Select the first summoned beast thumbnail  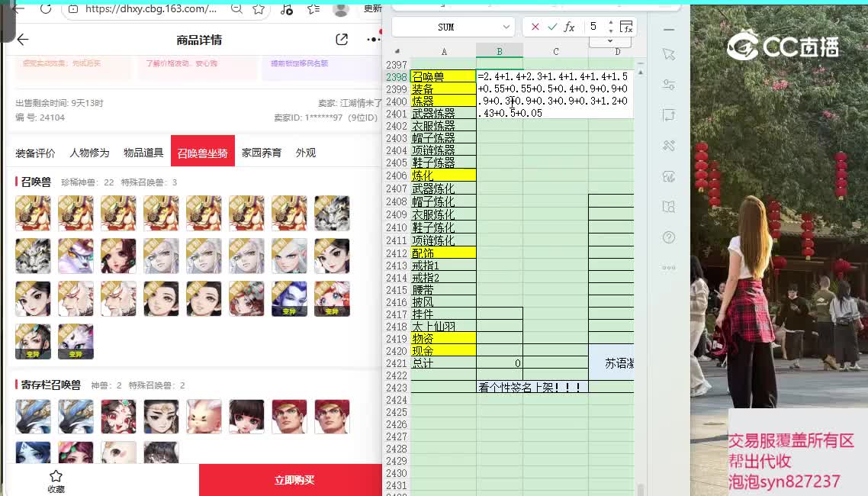tap(33, 213)
